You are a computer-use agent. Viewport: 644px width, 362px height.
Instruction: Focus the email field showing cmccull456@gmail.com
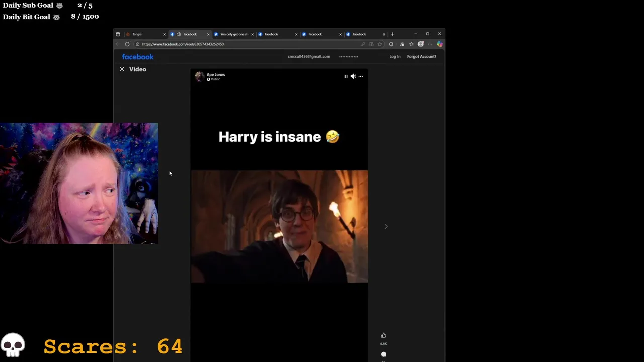pyautogui.click(x=309, y=57)
